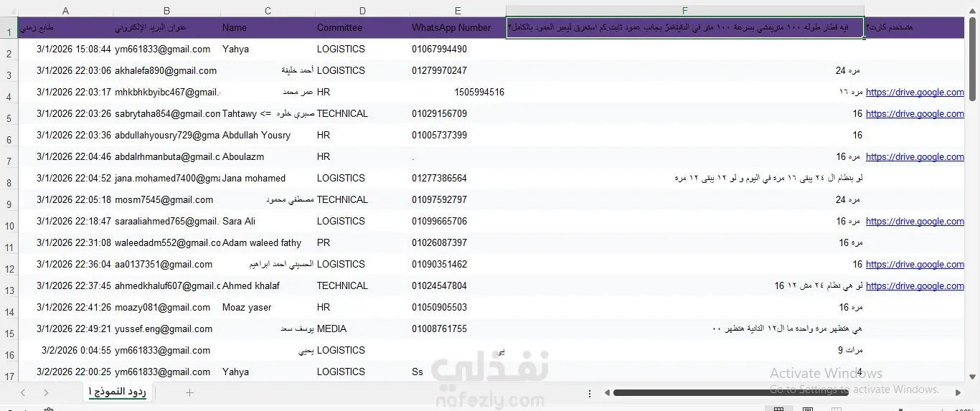Select WhatsApp number 01008761755 cell
The width and height of the screenshot is (980, 411).
[x=458, y=329]
